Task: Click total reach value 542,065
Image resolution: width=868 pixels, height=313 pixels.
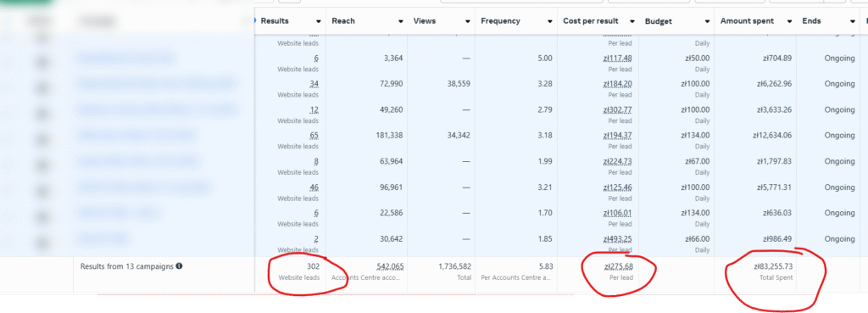Action: (x=390, y=266)
